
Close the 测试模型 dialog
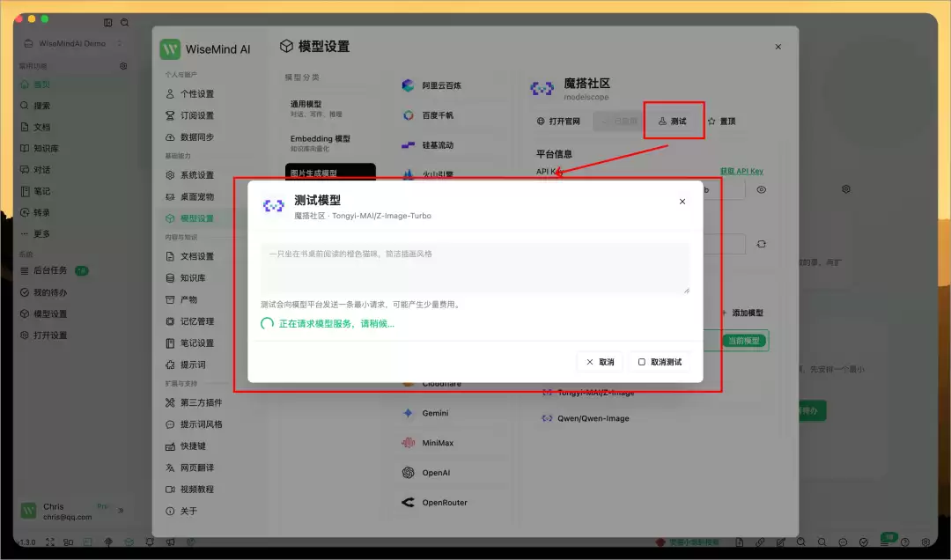[682, 202]
